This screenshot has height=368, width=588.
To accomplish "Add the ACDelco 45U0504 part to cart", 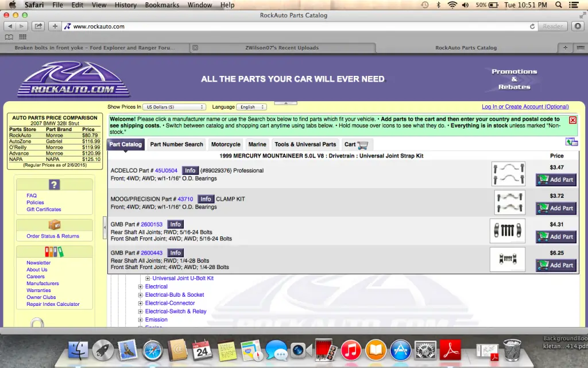I will point(556,180).
